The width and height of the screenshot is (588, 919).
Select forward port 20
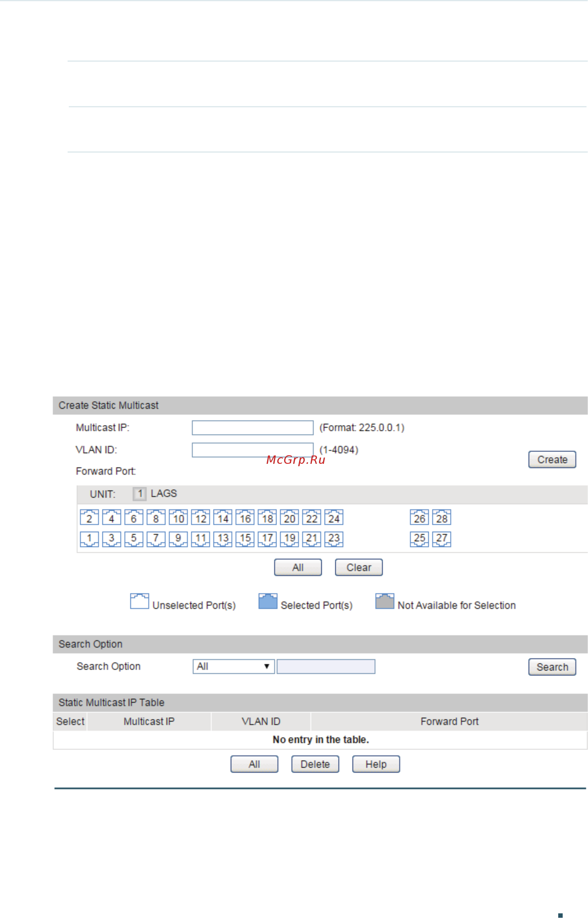coord(289,517)
